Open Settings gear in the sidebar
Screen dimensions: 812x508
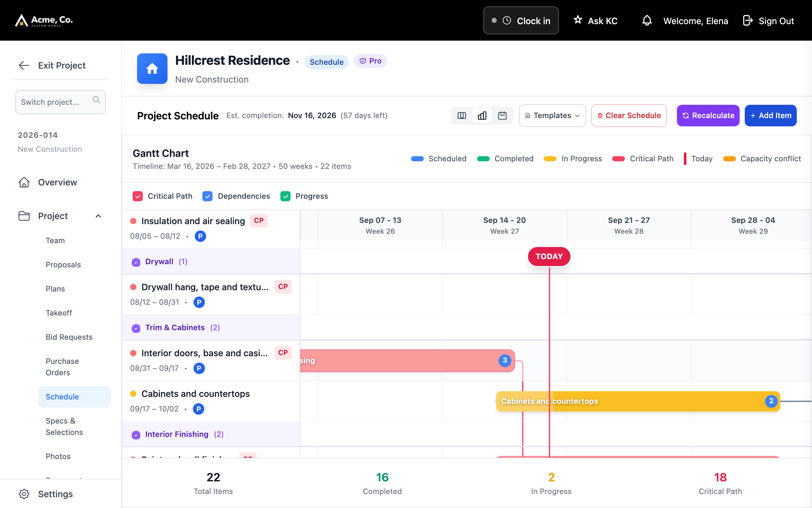[x=24, y=494]
